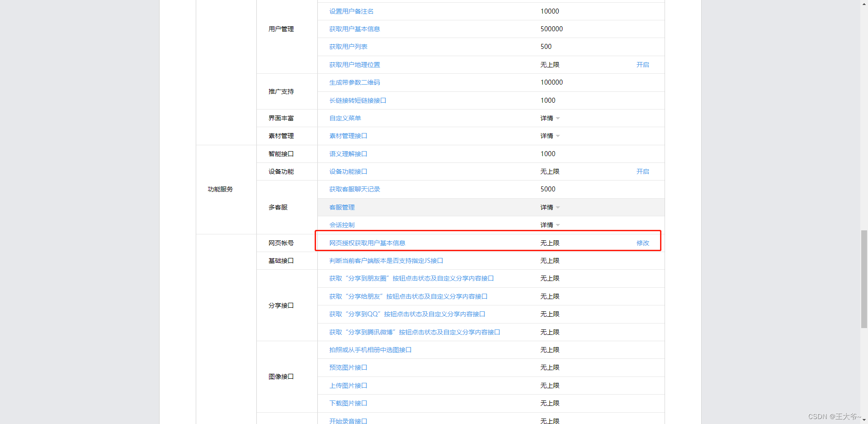The height and width of the screenshot is (424, 868).
Task: Open 预览图片接口 link
Action: coord(348,367)
